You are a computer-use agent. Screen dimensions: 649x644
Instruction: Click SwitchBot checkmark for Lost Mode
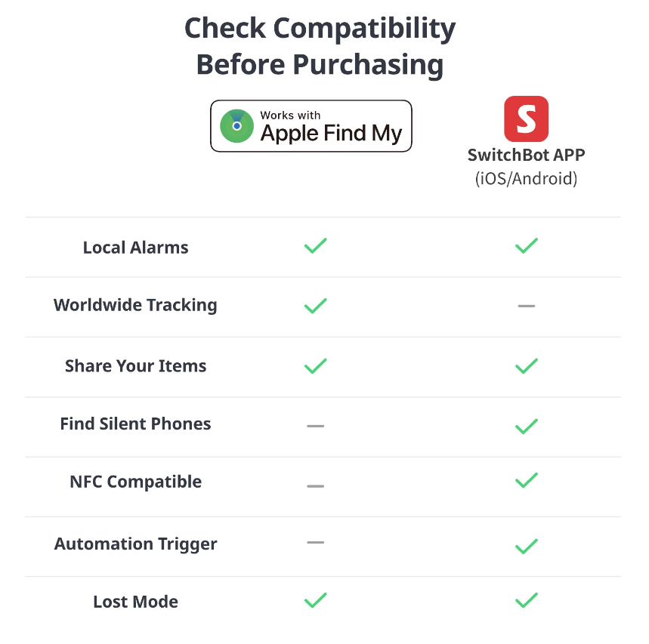tap(526, 601)
